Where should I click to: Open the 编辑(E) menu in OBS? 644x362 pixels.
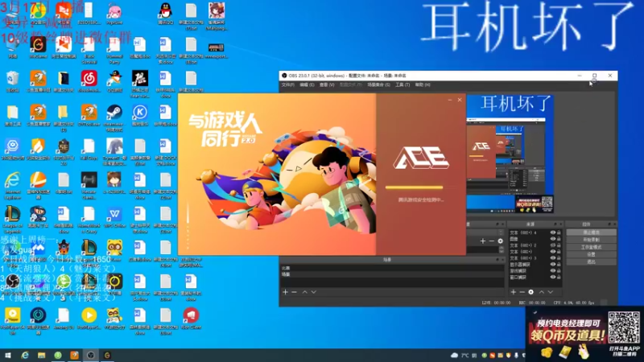307,84
